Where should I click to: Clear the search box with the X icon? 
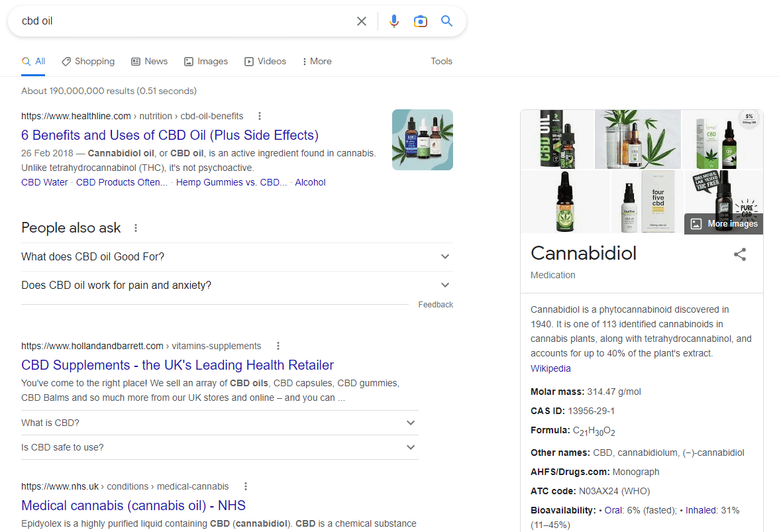(361, 21)
